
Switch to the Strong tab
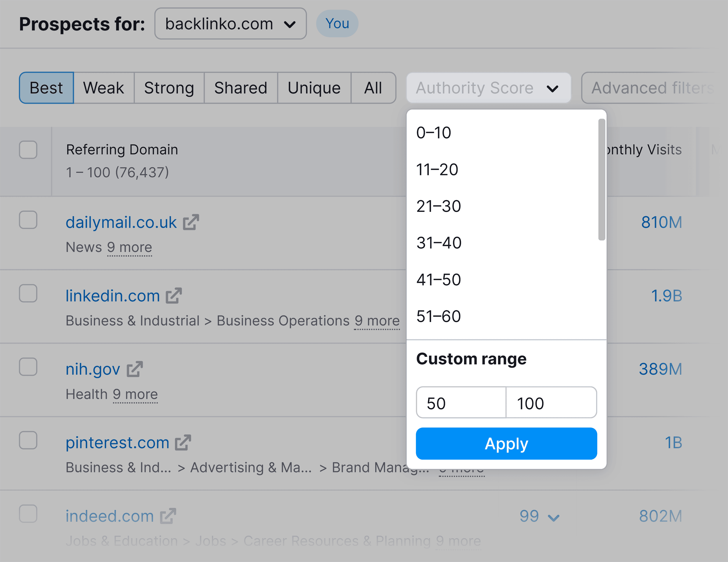point(169,88)
